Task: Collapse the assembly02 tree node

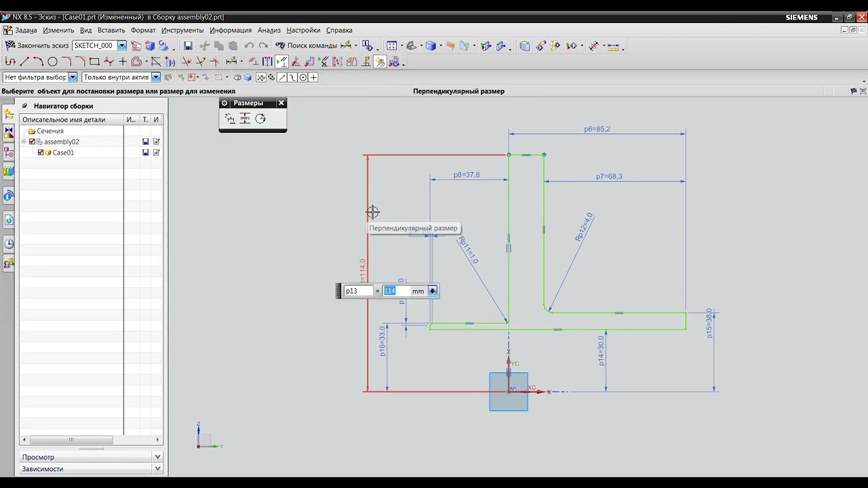Action: tap(24, 142)
